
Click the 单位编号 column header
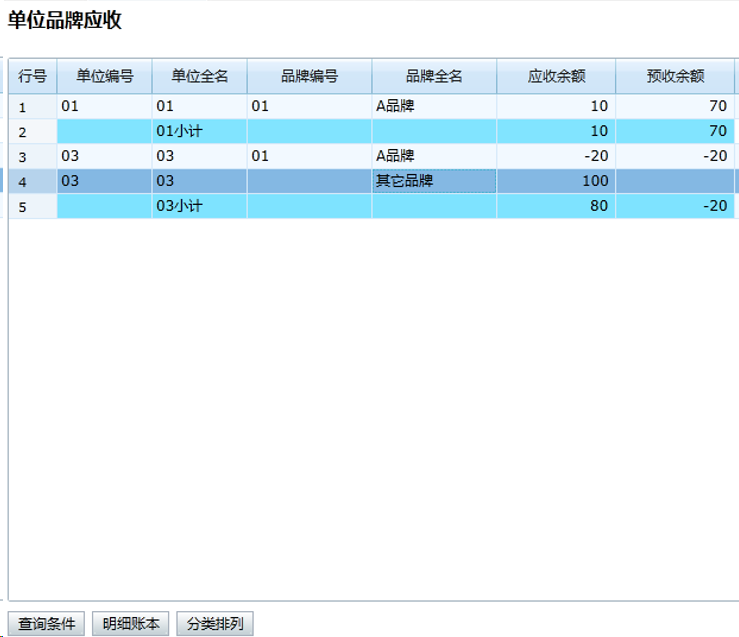pos(104,77)
